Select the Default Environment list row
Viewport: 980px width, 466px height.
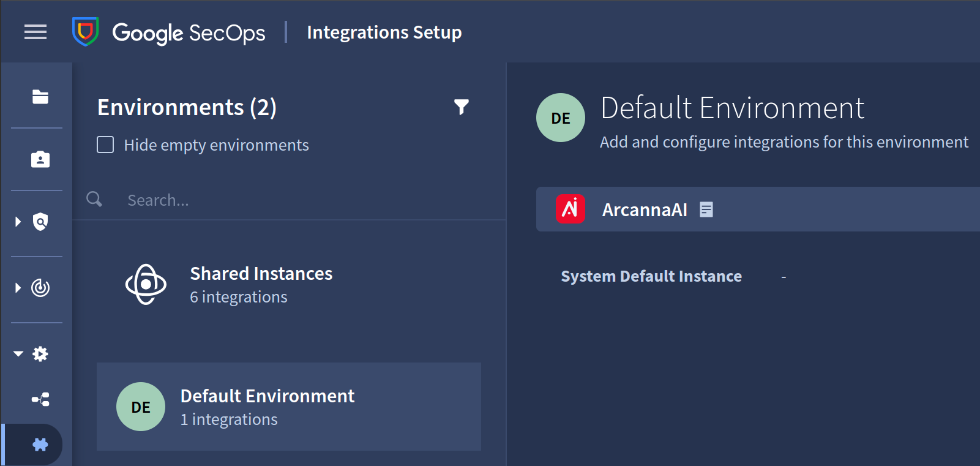point(289,407)
